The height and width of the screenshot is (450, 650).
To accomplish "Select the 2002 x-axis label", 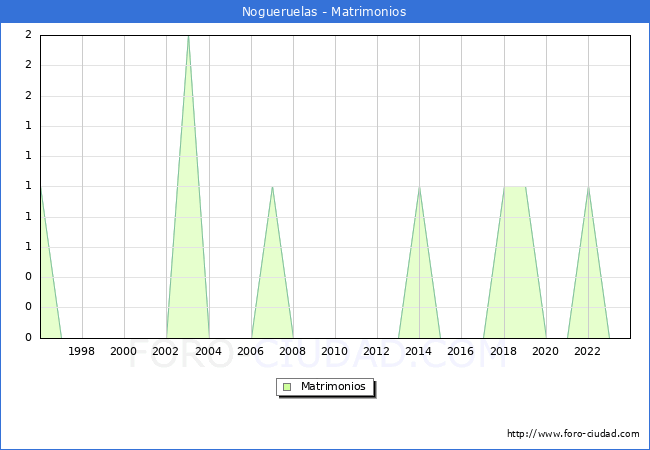I will point(166,351).
